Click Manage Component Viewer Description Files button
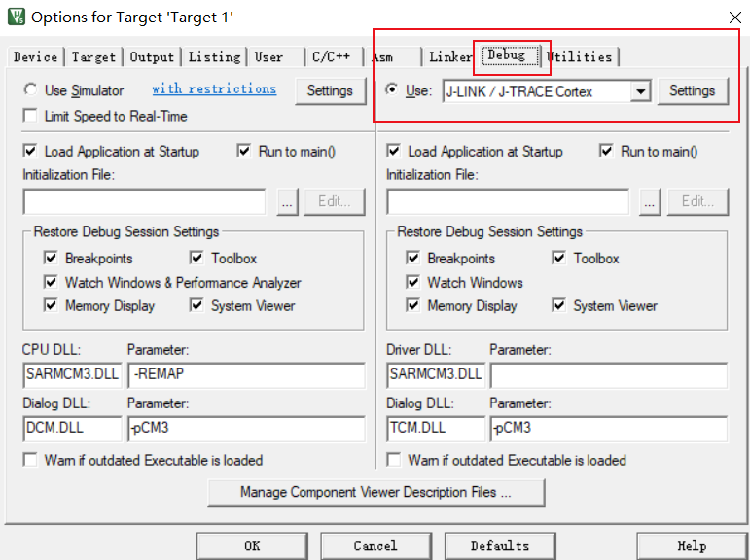750x560 pixels. tap(375, 492)
